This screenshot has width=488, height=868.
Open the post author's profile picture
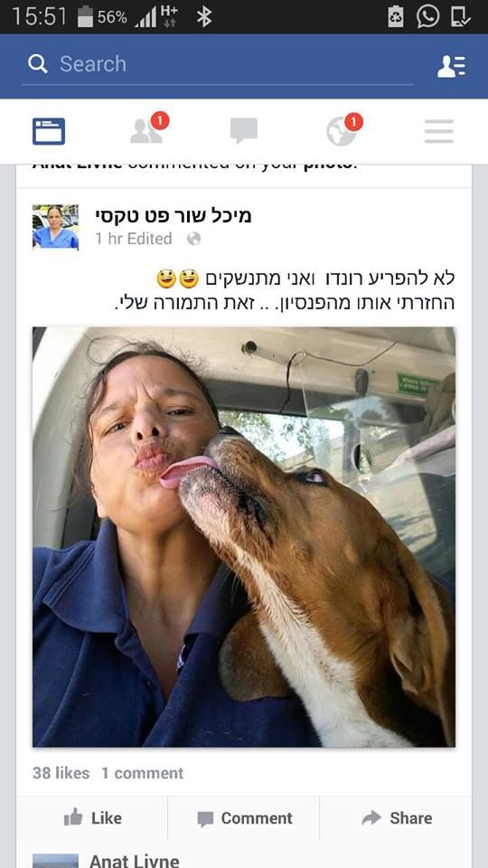click(x=55, y=227)
